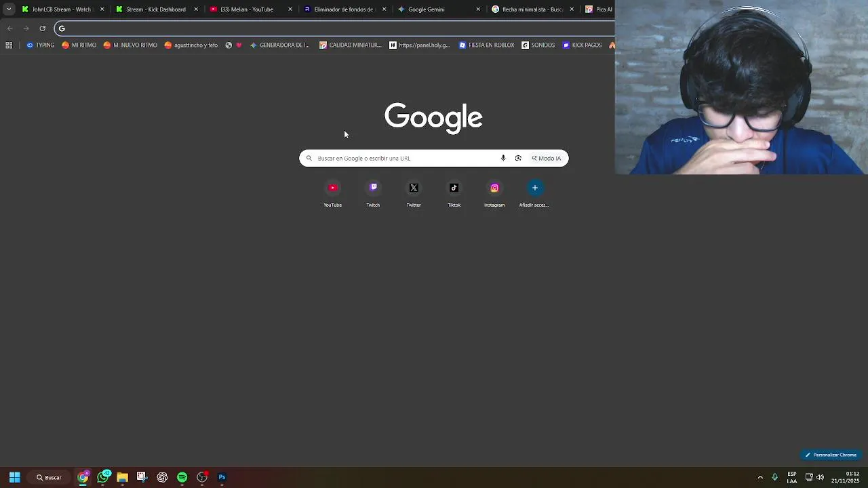This screenshot has height=488, width=868.
Task: Open the FIESTA EN ROBLOX bookmark
Action: coord(486,45)
